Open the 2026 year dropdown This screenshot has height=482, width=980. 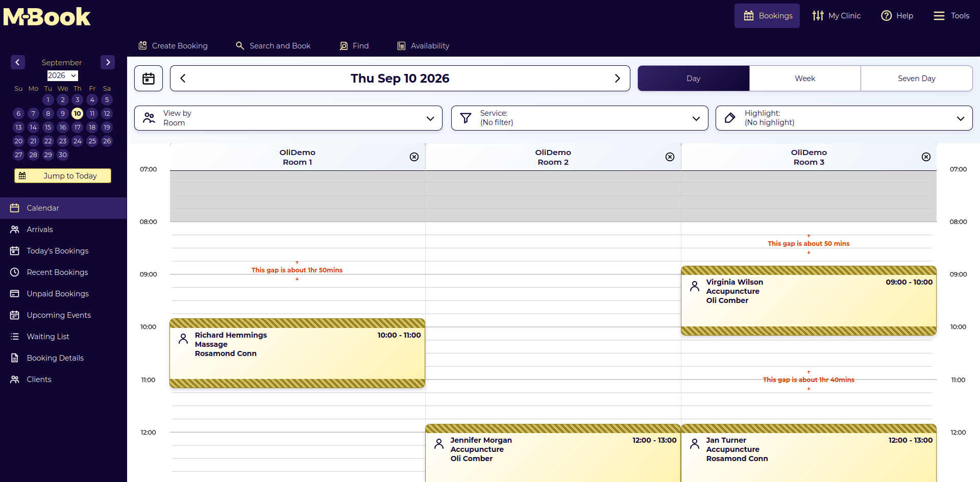[62, 75]
